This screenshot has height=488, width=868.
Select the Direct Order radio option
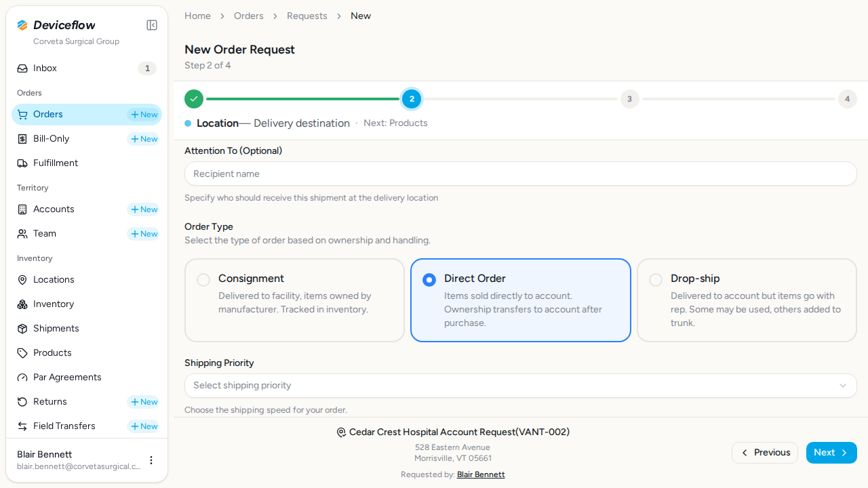[429, 280]
